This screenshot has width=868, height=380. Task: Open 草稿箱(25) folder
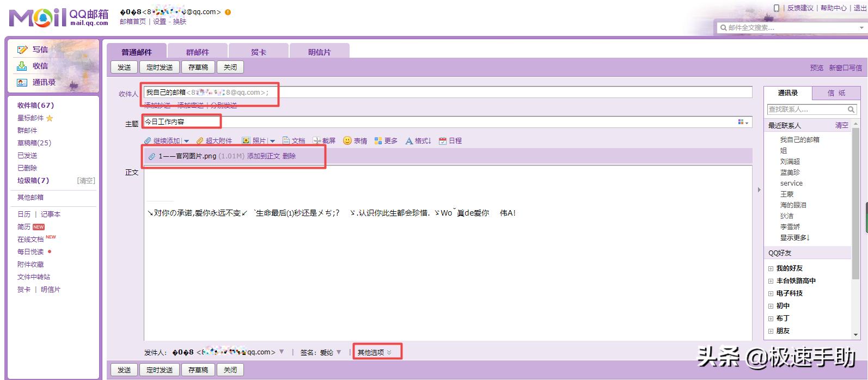34,143
